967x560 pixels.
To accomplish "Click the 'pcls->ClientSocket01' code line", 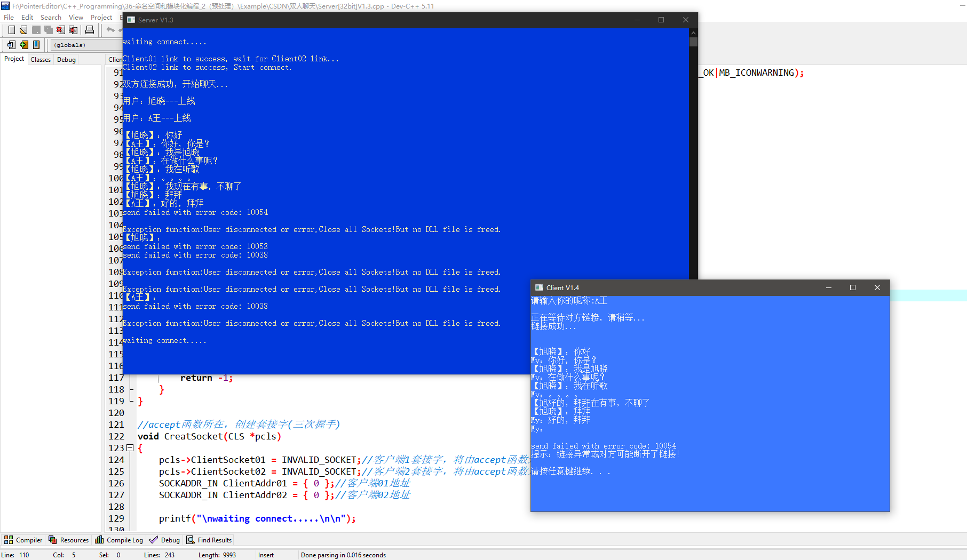I will (x=344, y=460).
